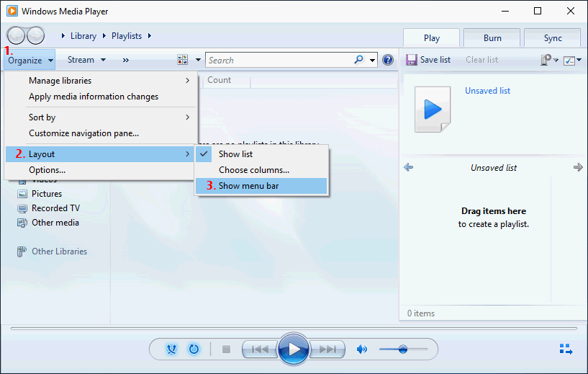
Task: Select the Layout menu entry
Action: pyautogui.click(x=100, y=154)
